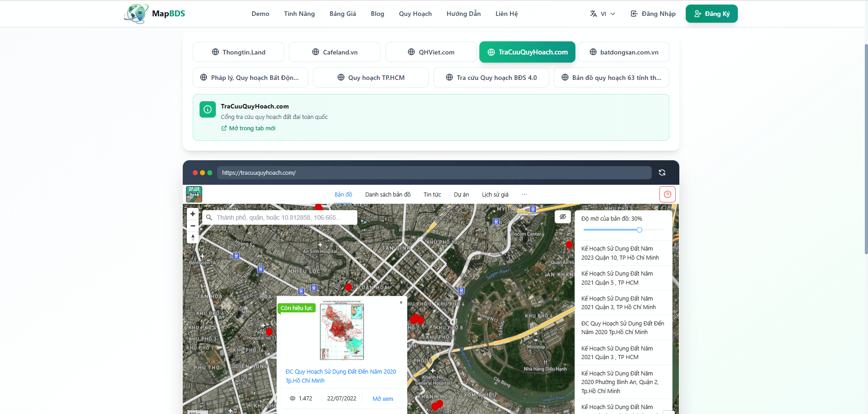Select Bản đồ quy hoạch 63 tỉnh source

611,78
